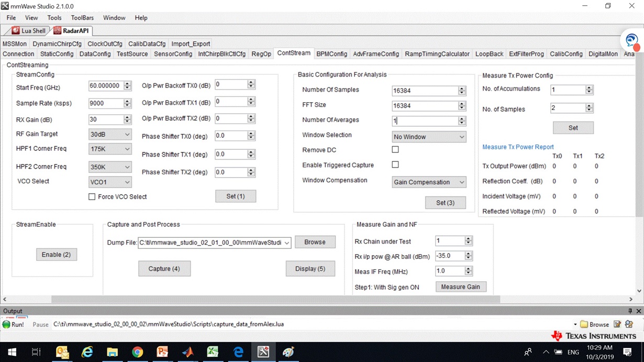Click the Set (3) button
Image resolution: width=644 pixels, height=362 pixels.
tap(445, 202)
